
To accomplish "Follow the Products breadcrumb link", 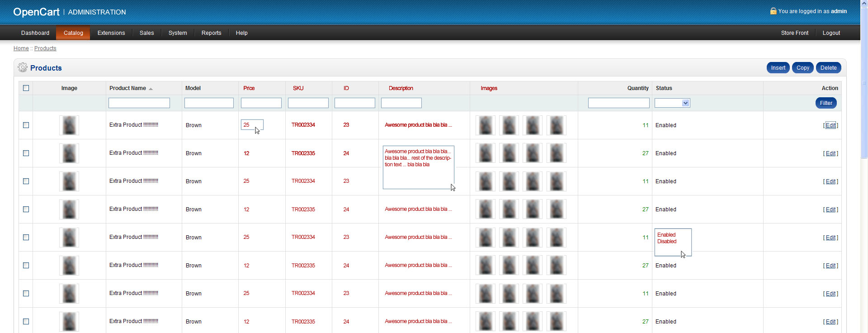I will [45, 48].
